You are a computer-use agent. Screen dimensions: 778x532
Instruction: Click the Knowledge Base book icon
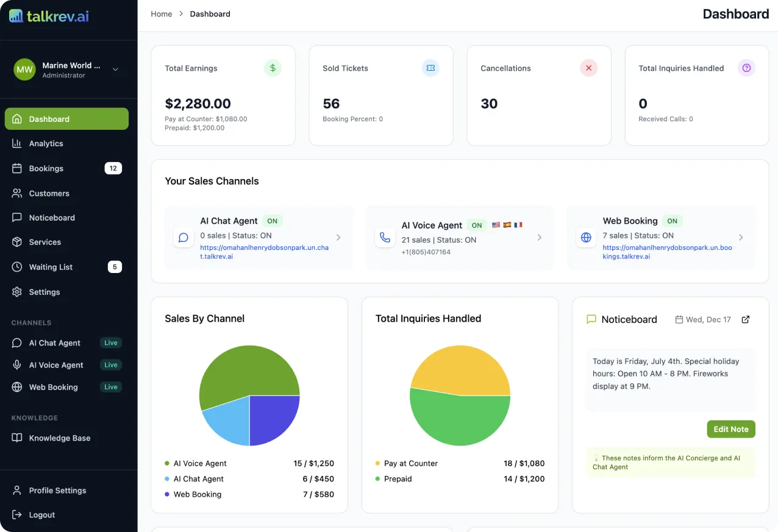point(17,438)
